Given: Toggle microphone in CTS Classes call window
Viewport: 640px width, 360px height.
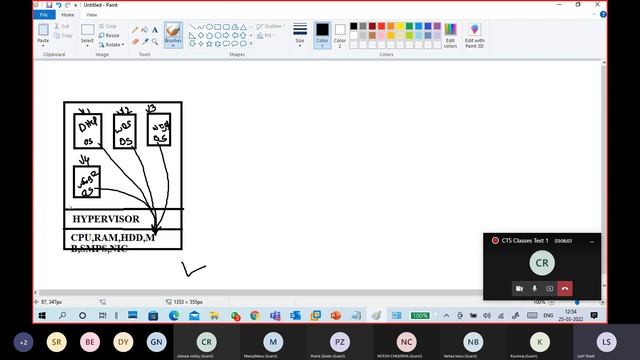Looking at the screenshot, I should (534, 289).
